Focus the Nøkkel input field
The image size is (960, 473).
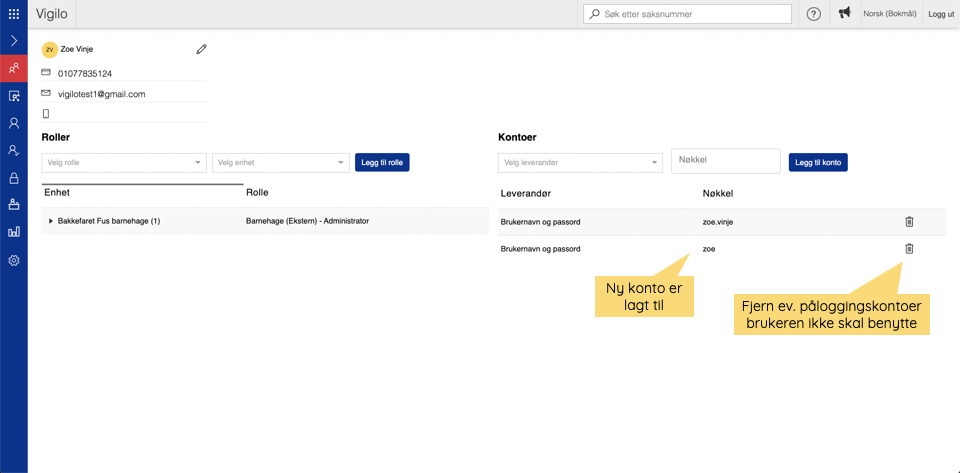point(725,160)
